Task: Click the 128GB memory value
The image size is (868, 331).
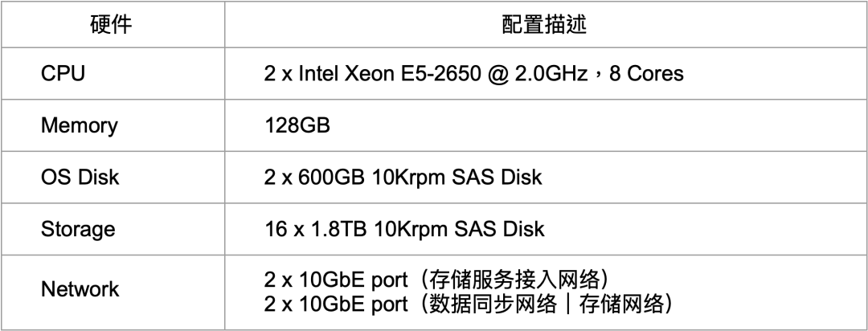Action: click(295, 126)
